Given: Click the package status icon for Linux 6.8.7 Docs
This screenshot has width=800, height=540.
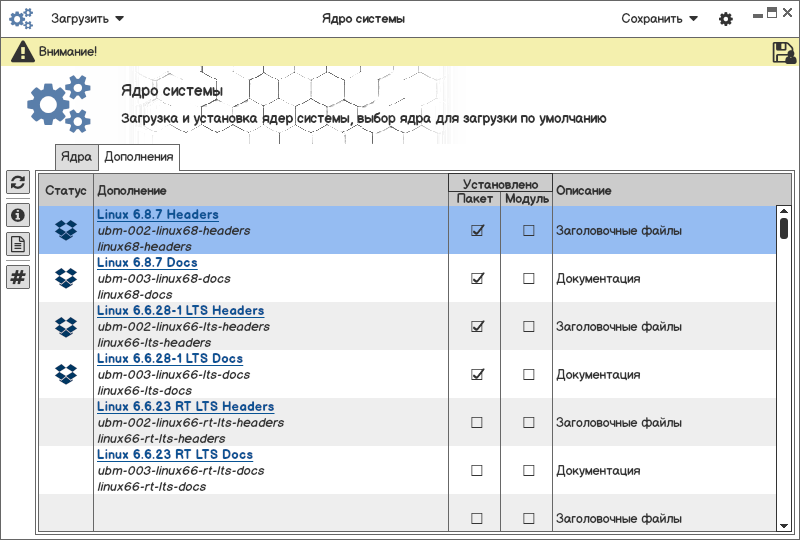Looking at the screenshot, I should tap(66, 278).
